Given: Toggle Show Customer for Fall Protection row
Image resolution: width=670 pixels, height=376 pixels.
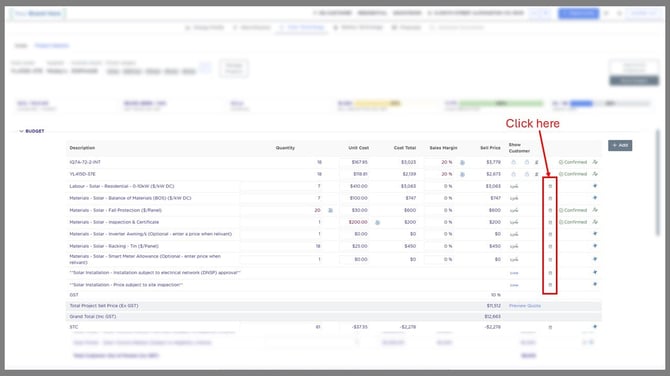Looking at the screenshot, I should pyautogui.click(x=514, y=210).
